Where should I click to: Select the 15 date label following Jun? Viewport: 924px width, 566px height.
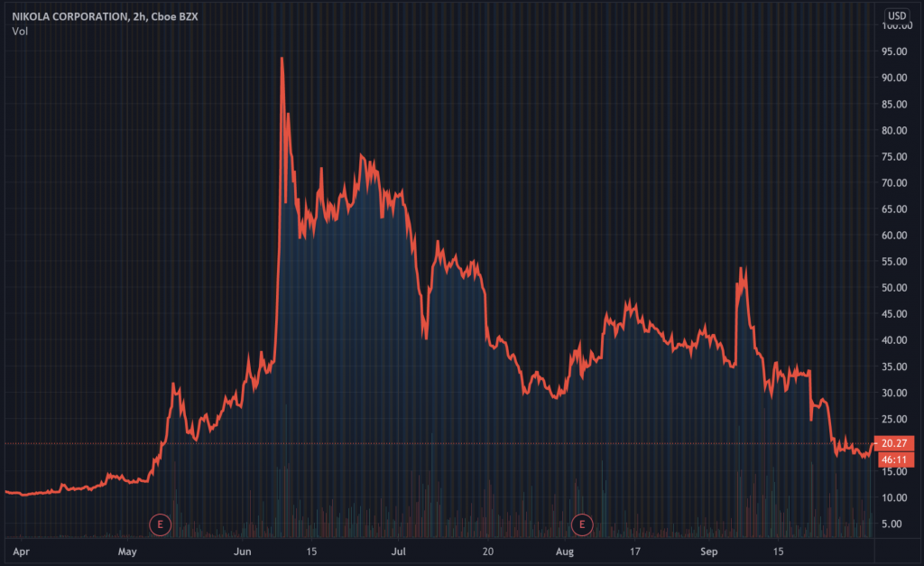311,552
